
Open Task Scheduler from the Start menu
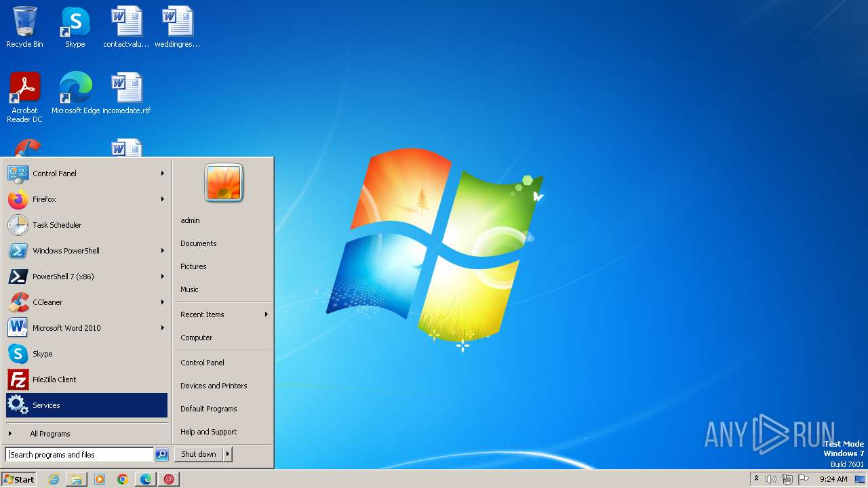tap(87, 225)
